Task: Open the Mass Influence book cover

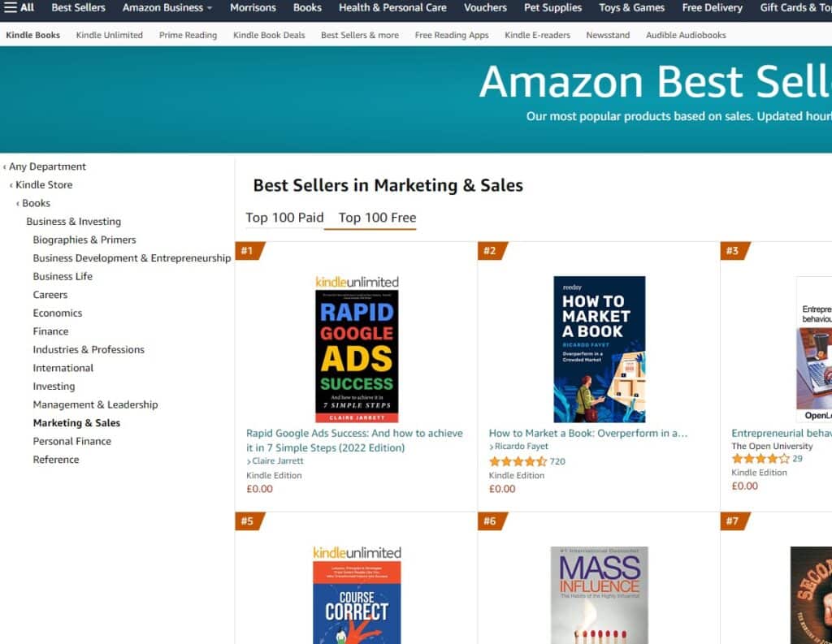Action: pyautogui.click(x=599, y=595)
